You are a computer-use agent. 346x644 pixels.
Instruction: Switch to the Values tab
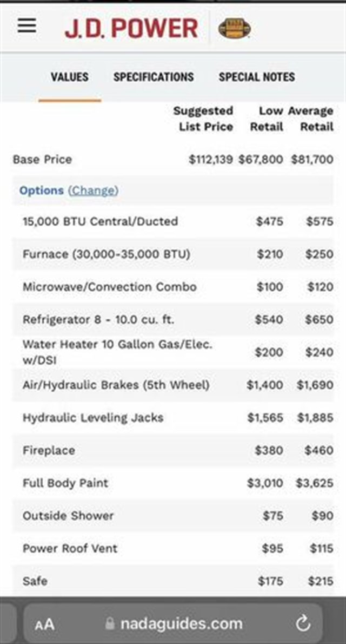70,77
